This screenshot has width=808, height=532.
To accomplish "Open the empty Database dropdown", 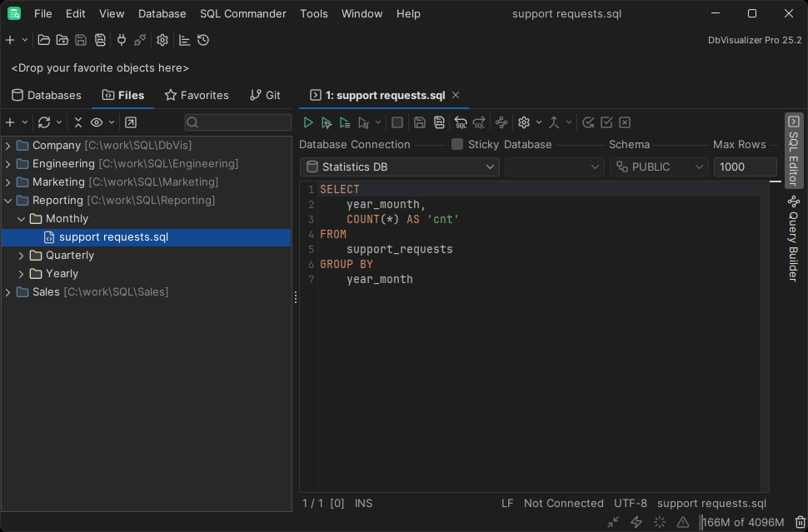I will [x=555, y=167].
